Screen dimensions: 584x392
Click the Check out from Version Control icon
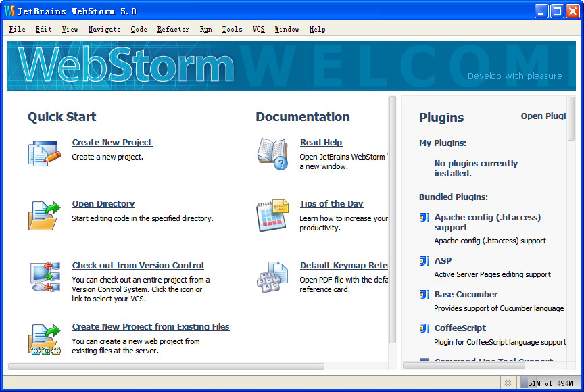[43, 276]
